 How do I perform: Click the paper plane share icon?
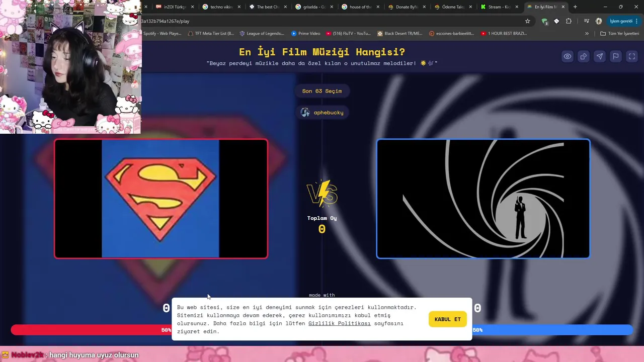[x=599, y=56]
